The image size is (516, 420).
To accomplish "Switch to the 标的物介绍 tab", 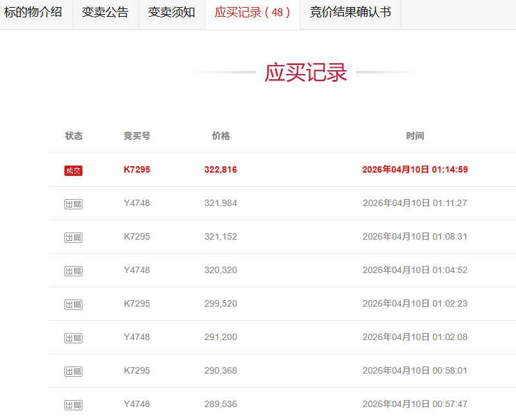I will (35, 12).
